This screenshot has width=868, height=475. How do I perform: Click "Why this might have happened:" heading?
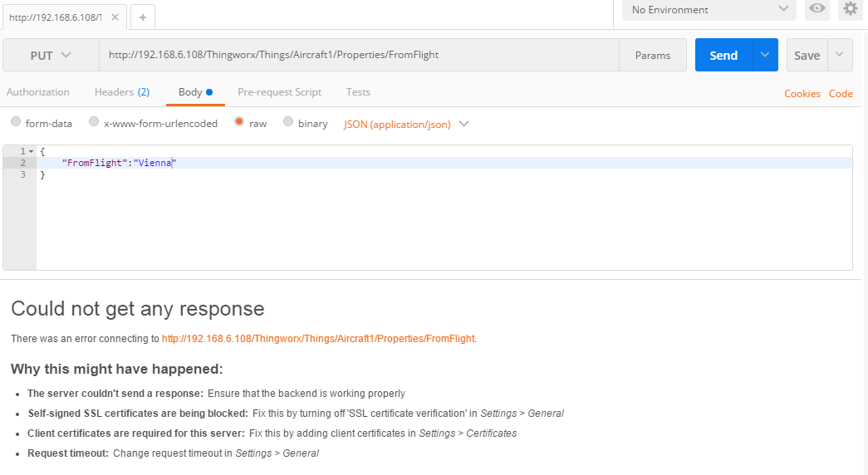click(x=117, y=369)
